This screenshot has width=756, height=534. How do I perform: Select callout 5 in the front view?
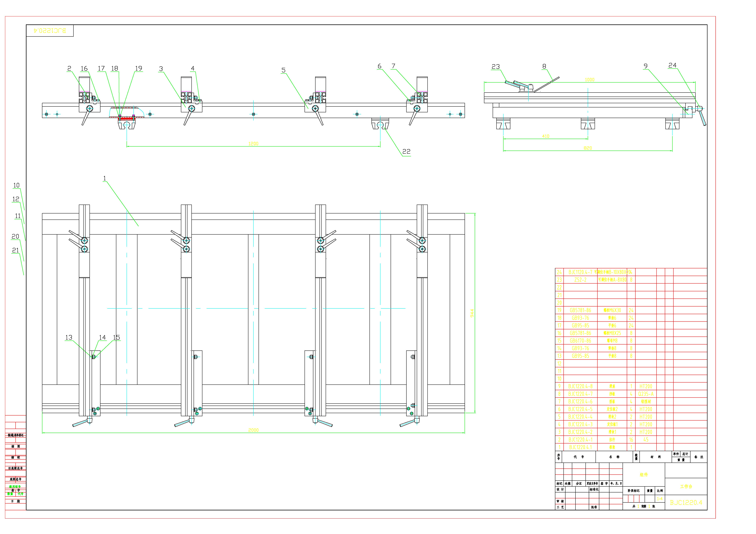[284, 70]
